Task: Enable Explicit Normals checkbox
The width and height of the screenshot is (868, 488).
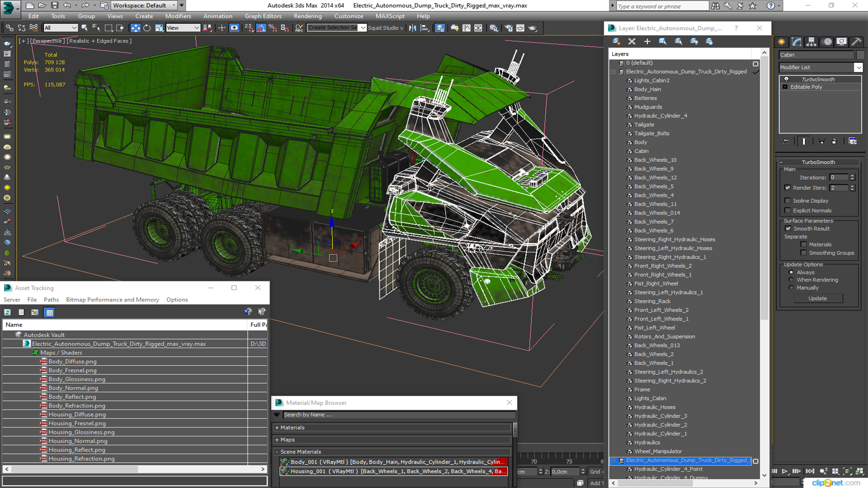Action: click(x=788, y=211)
